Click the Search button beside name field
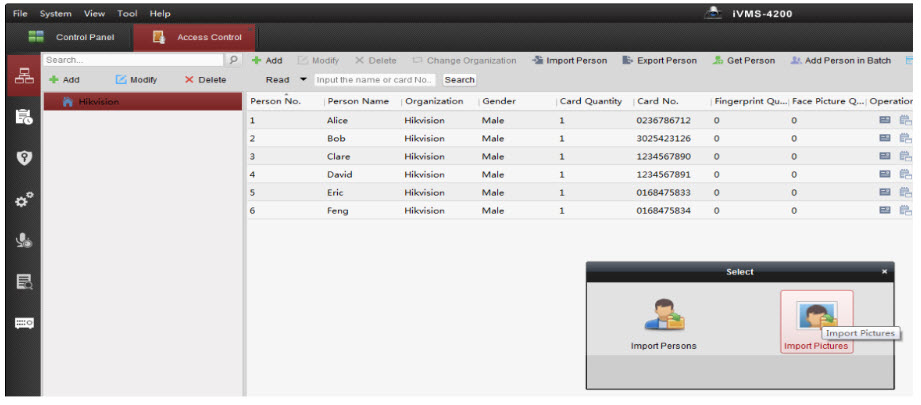The width and height of the screenshot is (921, 405). 459,80
